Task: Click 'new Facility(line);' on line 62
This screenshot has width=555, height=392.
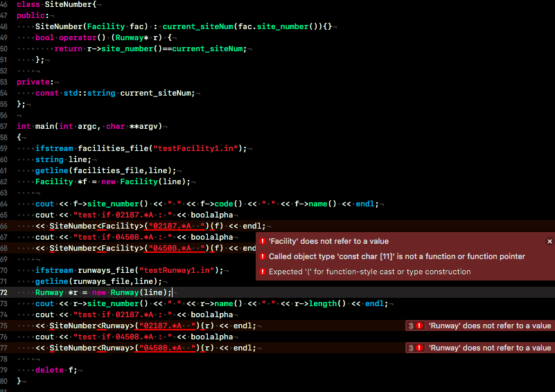Action: pyautogui.click(x=146, y=182)
